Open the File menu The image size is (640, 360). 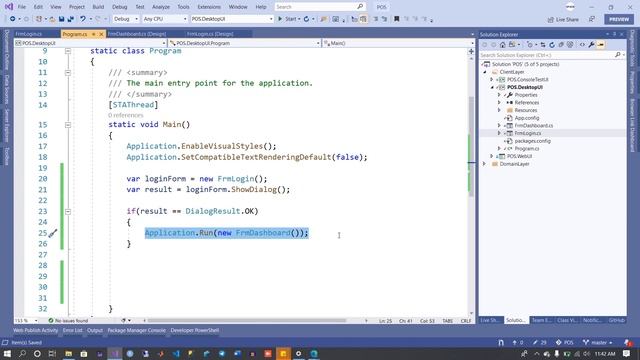coord(22,7)
